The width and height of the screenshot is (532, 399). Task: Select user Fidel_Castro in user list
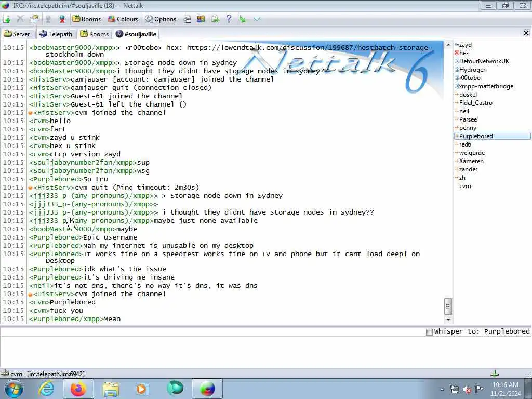tap(475, 103)
